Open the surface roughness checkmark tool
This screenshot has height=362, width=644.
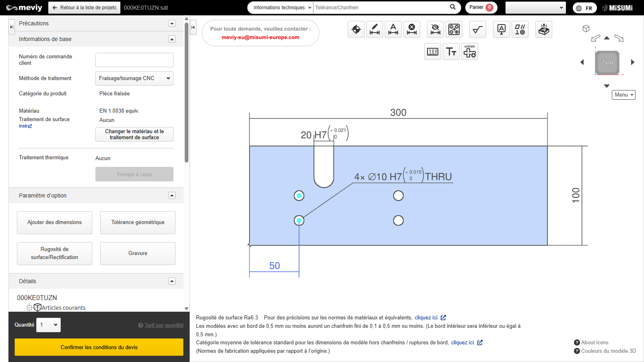pyautogui.click(x=478, y=29)
